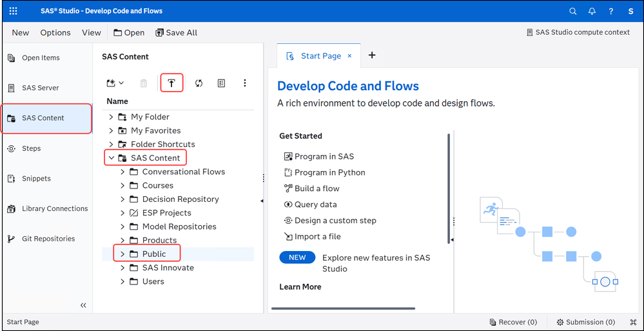Screen dimensions: 644x331
Task: Select the My Folder row
Action: (178, 117)
